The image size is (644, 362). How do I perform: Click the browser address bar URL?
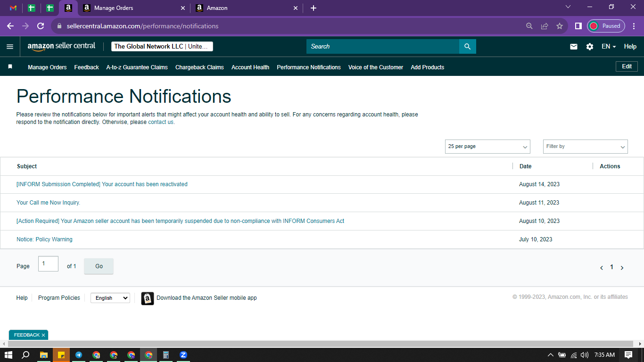(142, 26)
